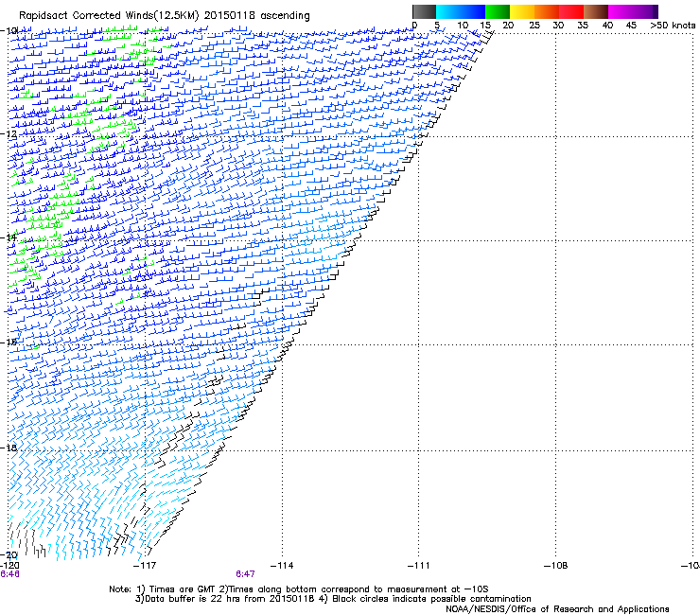This screenshot has height=615, width=700.
Task: Click the yellow 20-25 knots color swatch
Action: click(x=522, y=11)
